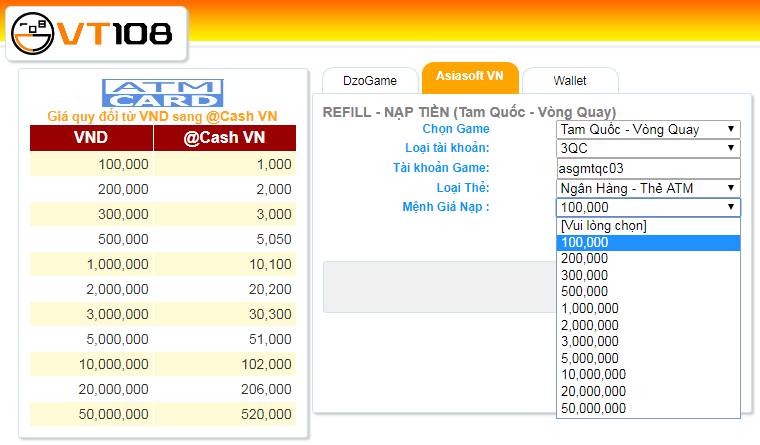Viewport: 760px width, 445px height.
Task: Open the Loại tài khoản dropdown
Action: point(648,148)
